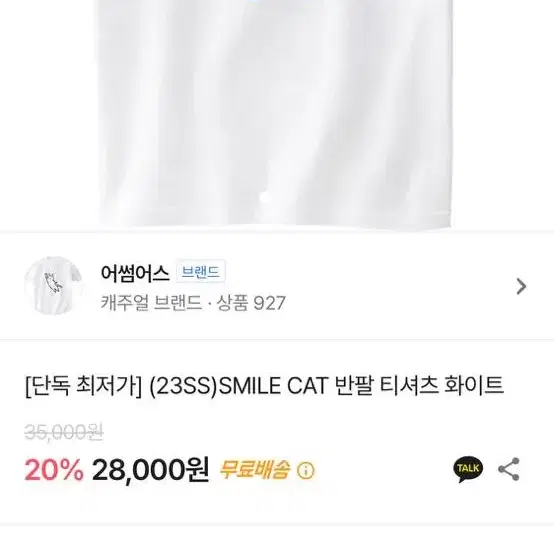Tap the orange 무료배송 label
This screenshot has height=554, width=554.
click(x=254, y=470)
